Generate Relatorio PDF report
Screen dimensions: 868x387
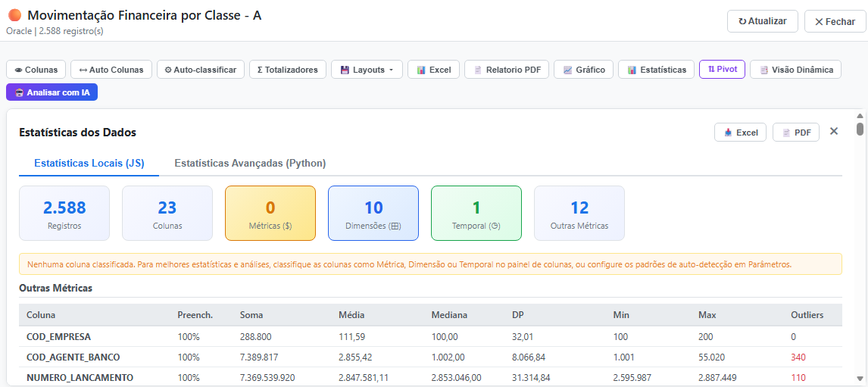(507, 70)
